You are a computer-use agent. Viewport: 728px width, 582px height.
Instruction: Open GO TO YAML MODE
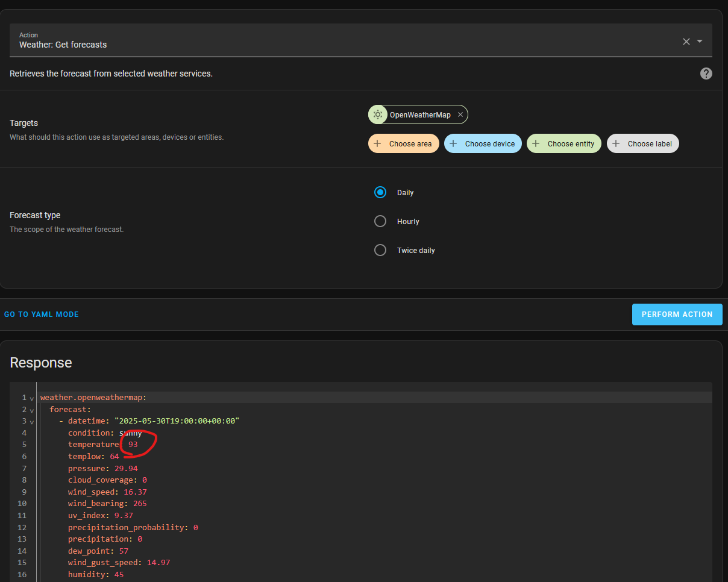41,314
